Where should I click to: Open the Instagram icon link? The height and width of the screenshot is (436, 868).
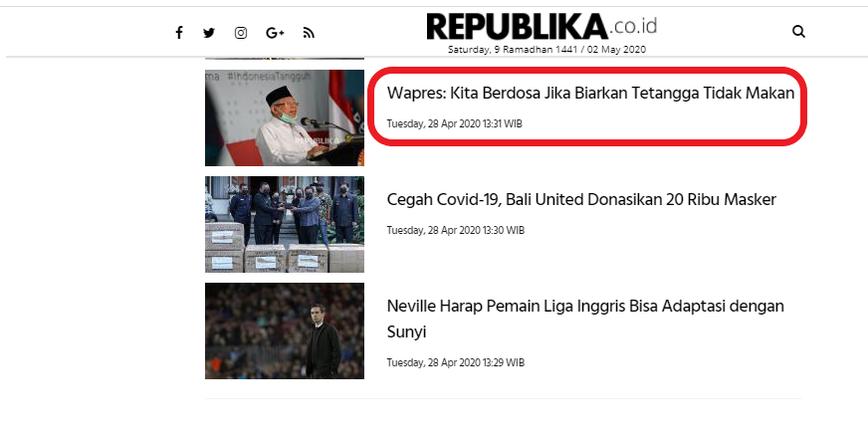click(241, 33)
